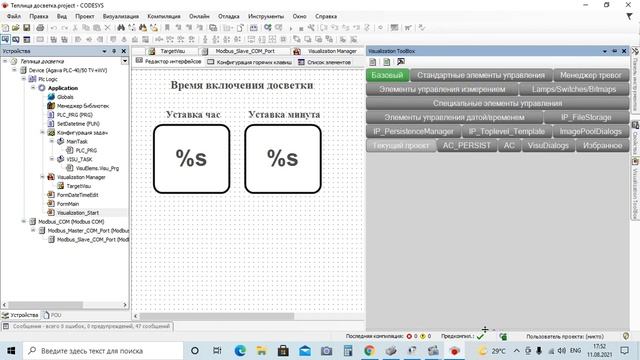Toggle auto-hide pin on Visualization ToolBox

[614, 51]
